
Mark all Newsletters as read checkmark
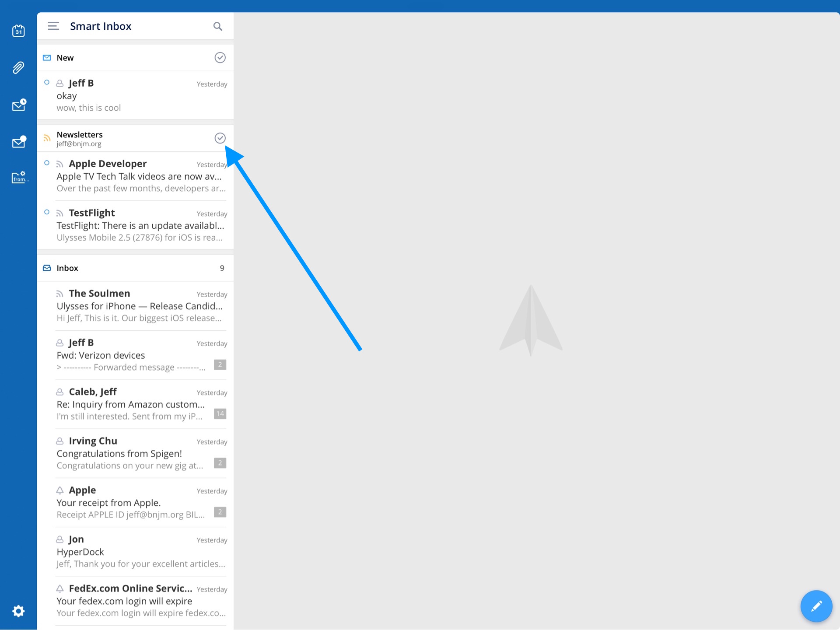[220, 138]
